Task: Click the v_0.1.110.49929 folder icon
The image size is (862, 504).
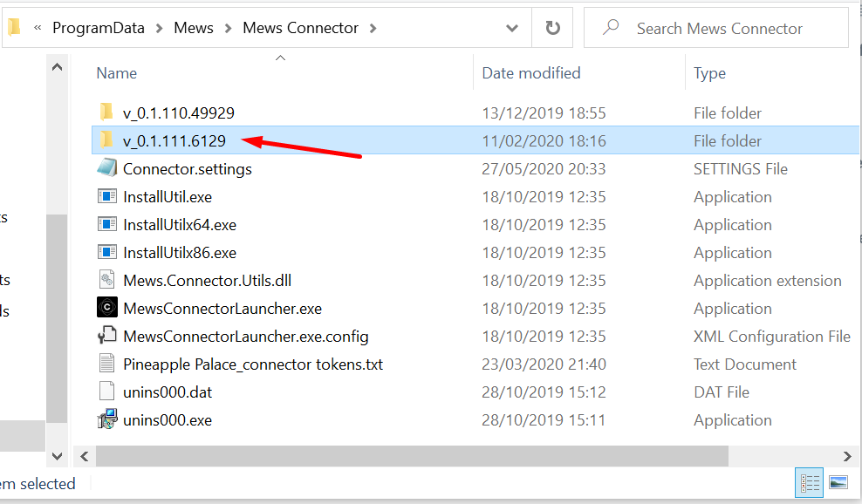Action: click(x=106, y=112)
